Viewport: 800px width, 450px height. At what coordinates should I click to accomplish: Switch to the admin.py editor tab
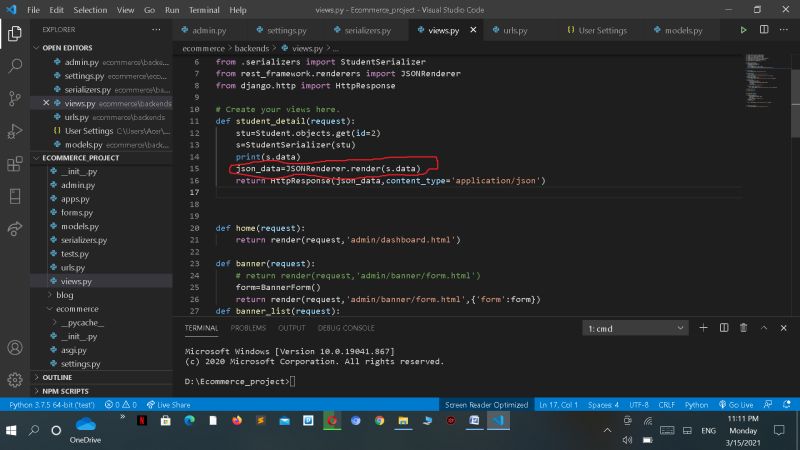[x=209, y=30]
